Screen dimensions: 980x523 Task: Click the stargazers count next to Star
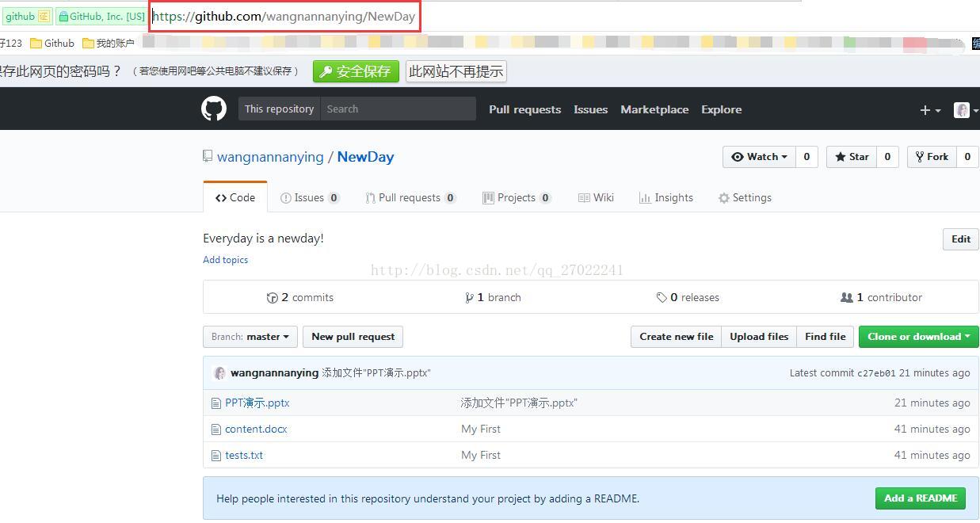pyautogui.click(x=887, y=157)
